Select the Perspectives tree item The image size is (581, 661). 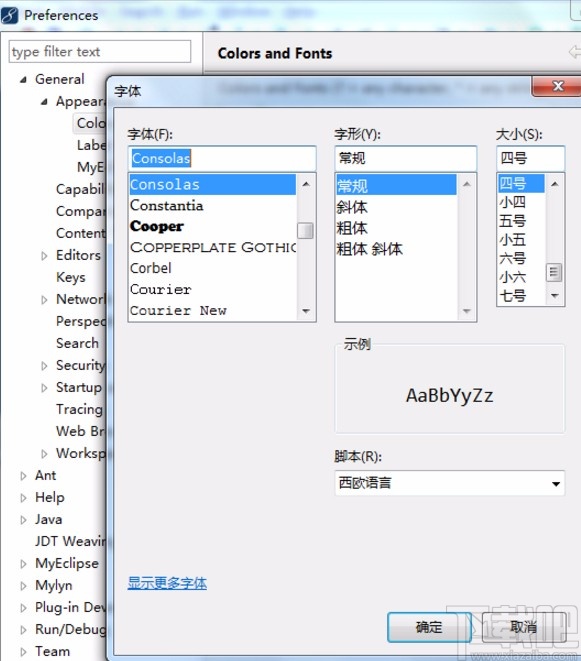pos(81,321)
